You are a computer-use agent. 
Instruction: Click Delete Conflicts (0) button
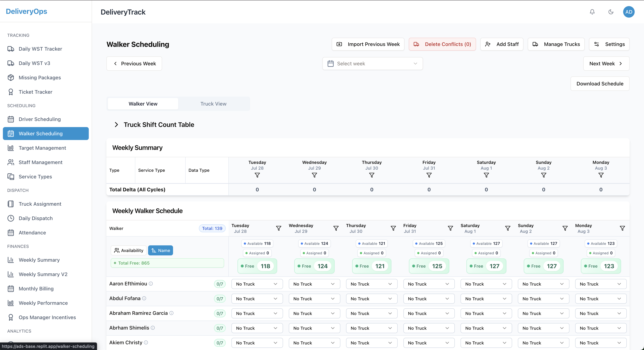click(442, 44)
